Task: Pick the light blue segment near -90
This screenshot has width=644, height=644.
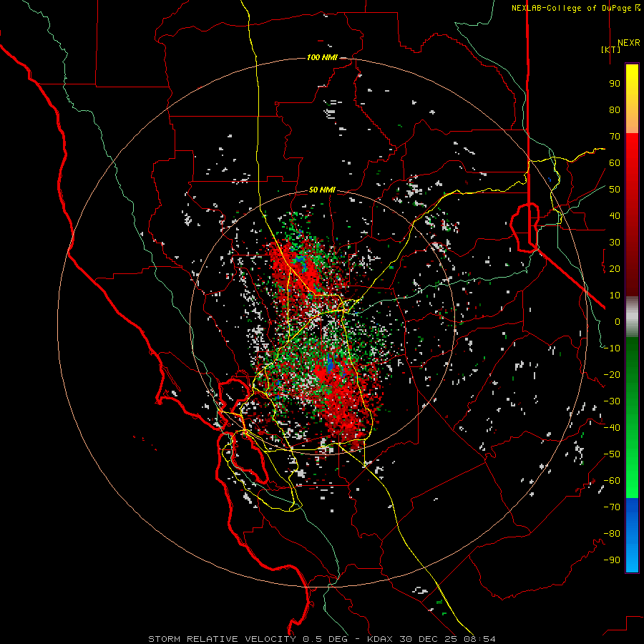Action: point(632,560)
